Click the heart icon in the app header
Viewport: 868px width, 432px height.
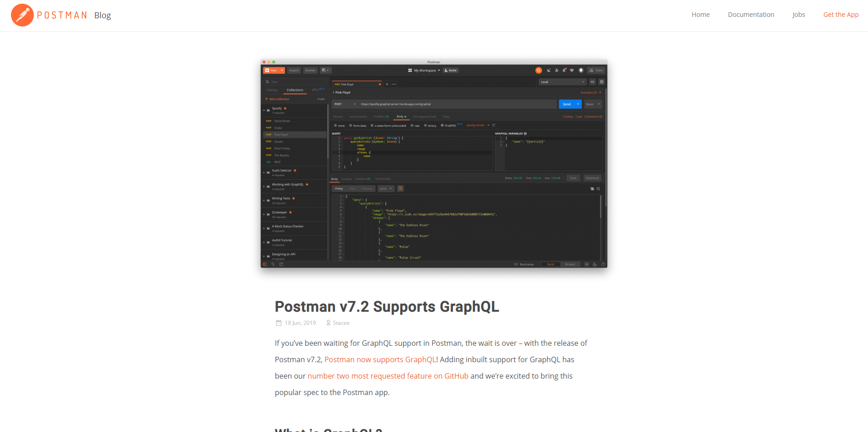(x=572, y=70)
